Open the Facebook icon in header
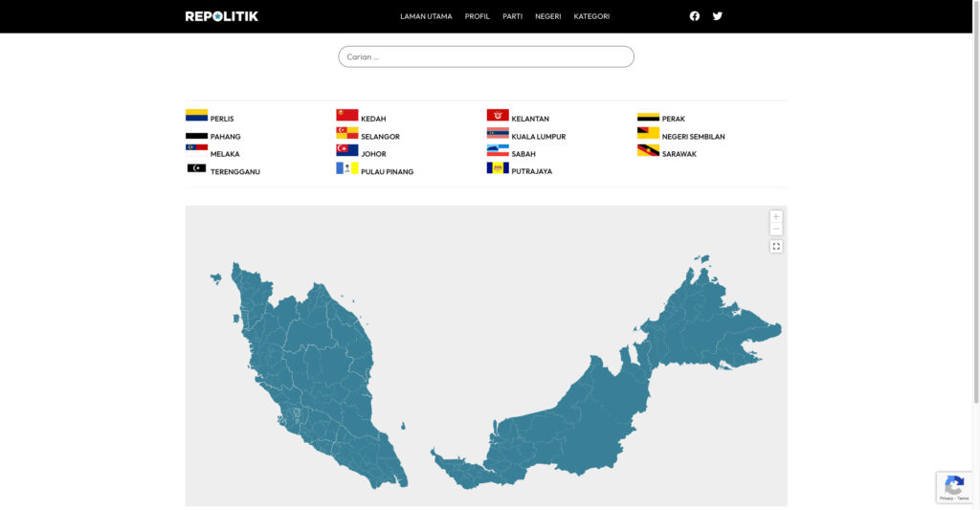980x510 pixels. click(695, 16)
